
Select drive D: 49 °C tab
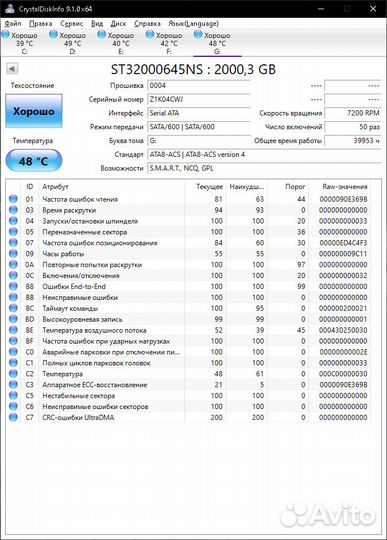[73, 43]
